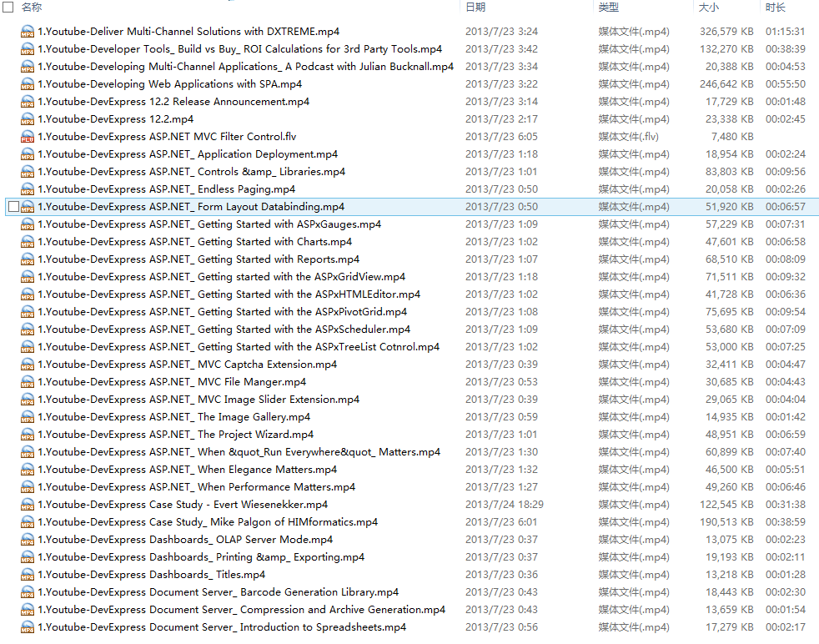The image size is (819, 644).
Task: Click the MP4 icon beside Developer Tools Build vs Buy
Action: click(x=28, y=49)
